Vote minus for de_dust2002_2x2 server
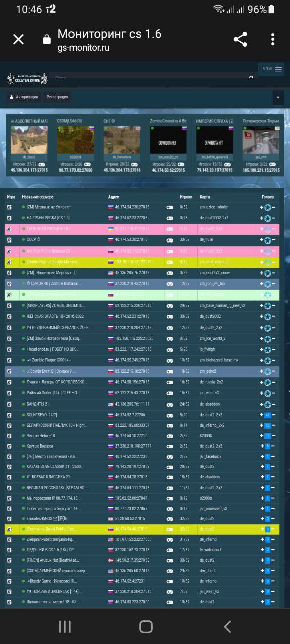This screenshot has width=290, height=644. 274,218
